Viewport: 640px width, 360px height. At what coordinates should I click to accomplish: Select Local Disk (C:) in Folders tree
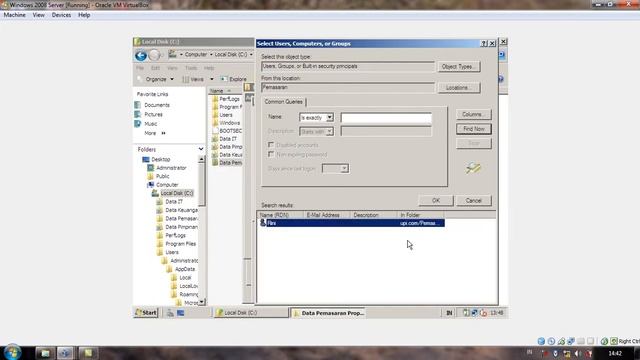(x=177, y=193)
